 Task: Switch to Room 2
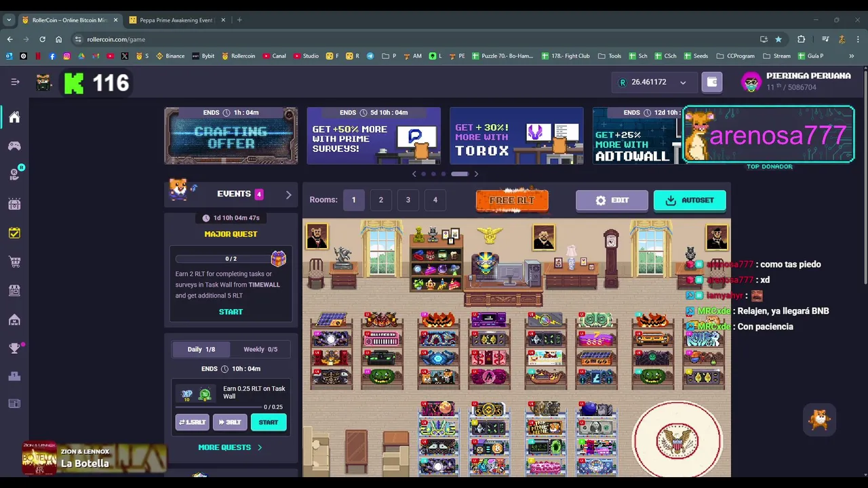[380, 200]
